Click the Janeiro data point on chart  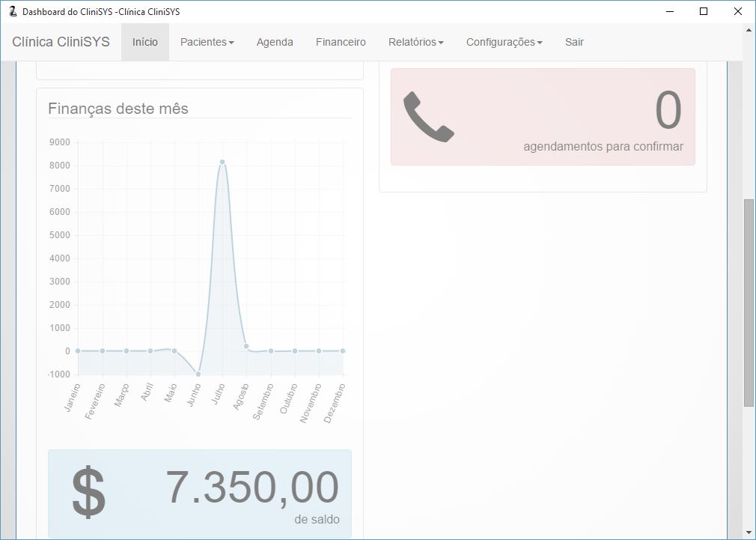[x=78, y=351]
